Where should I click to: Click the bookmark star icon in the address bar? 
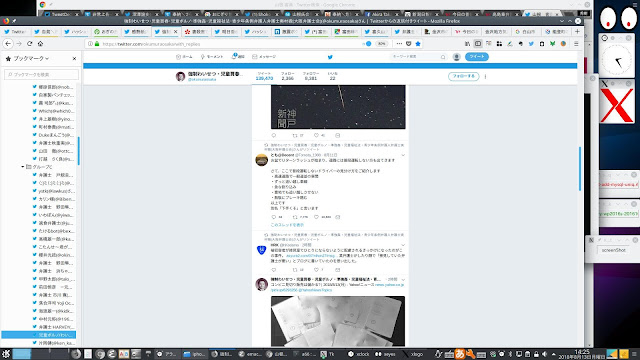pos(418,44)
